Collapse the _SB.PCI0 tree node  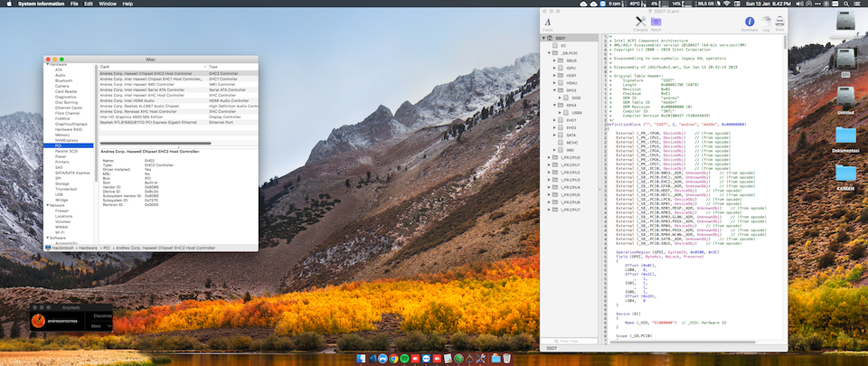pyautogui.click(x=549, y=53)
